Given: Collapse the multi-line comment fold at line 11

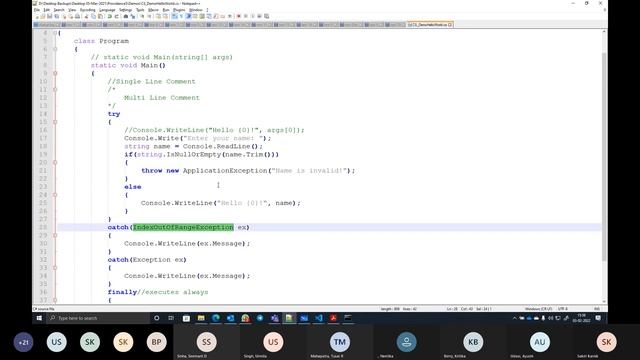Looking at the screenshot, I should tap(55, 89).
